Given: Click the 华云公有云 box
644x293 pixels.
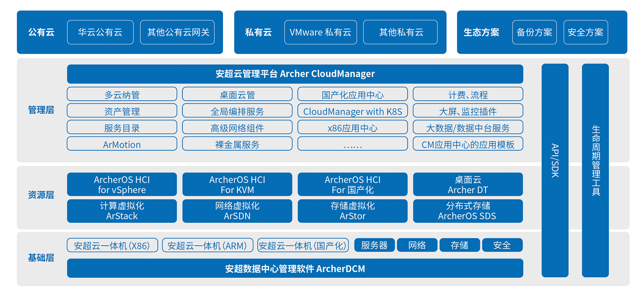Looking at the screenshot, I should tap(100, 32).
